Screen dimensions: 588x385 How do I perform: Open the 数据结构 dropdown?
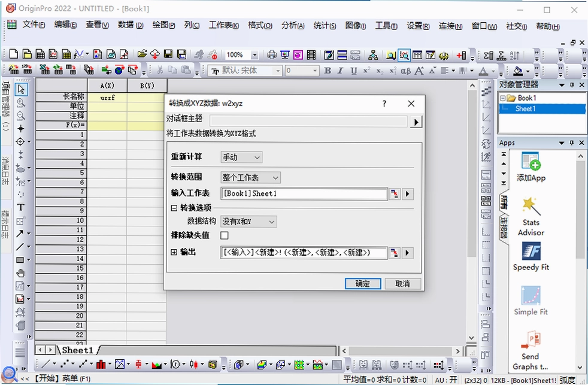click(248, 222)
